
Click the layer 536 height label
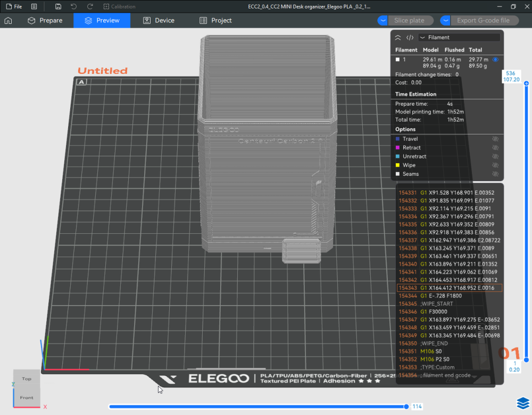pyautogui.click(x=511, y=76)
